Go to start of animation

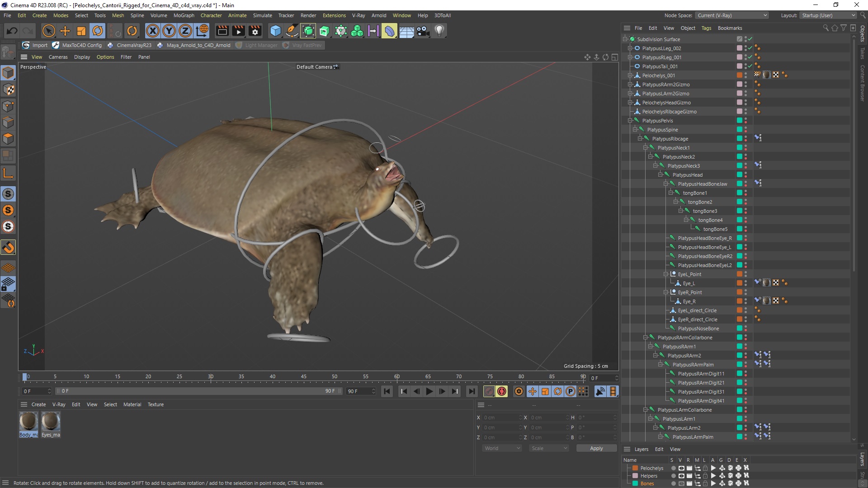coord(387,391)
